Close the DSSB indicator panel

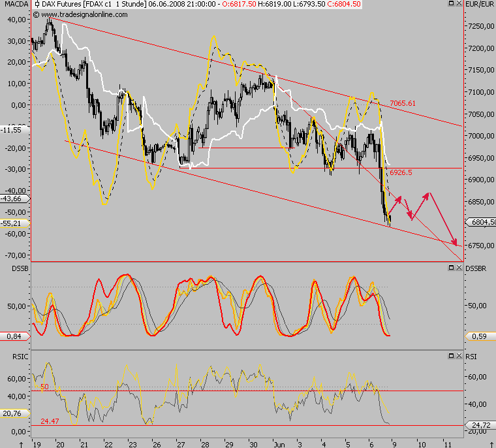pyautogui.click(x=459, y=268)
